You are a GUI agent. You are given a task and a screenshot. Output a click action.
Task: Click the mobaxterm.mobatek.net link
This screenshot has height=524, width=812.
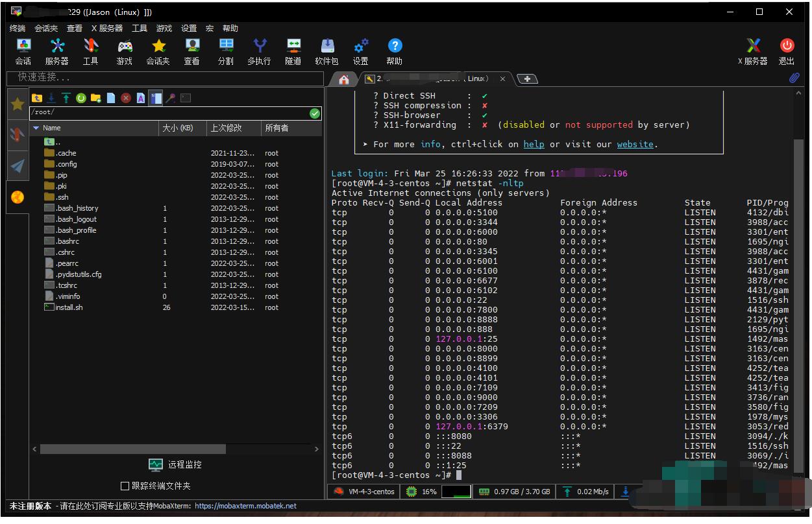coord(245,506)
